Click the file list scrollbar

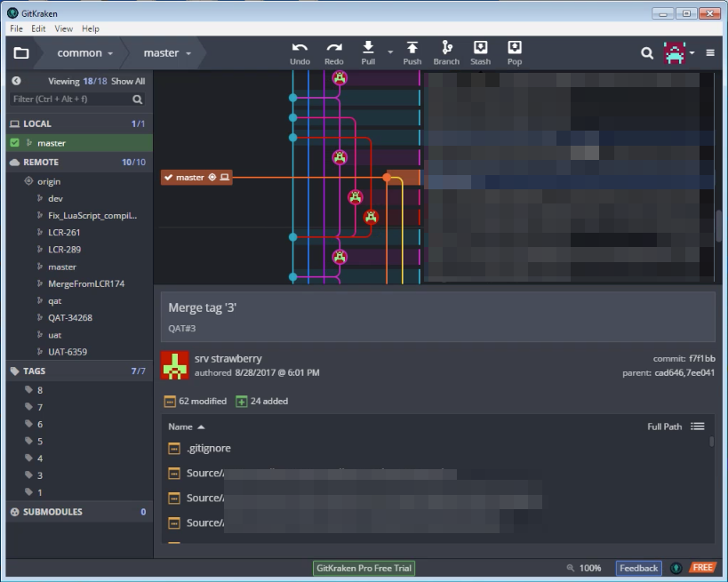(711, 442)
